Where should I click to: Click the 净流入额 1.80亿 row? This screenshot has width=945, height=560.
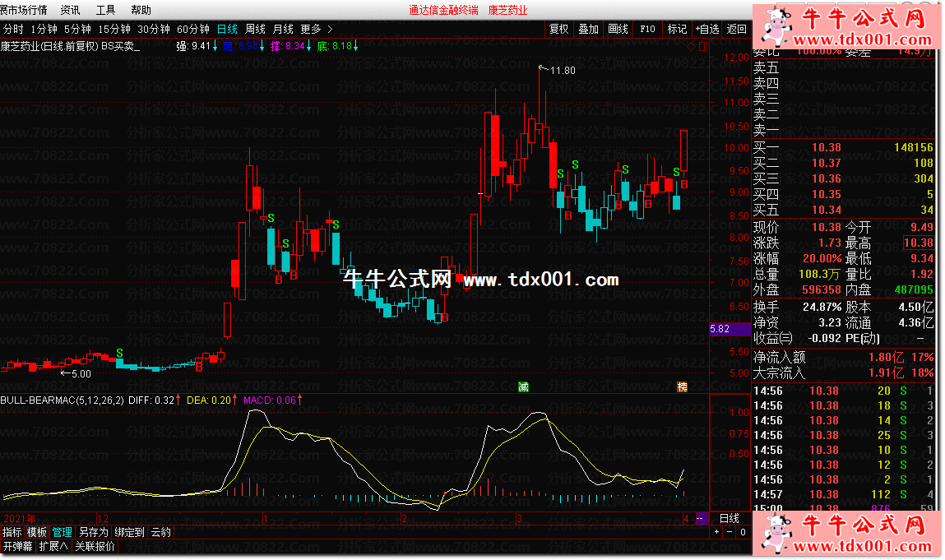[x=843, y=358]
